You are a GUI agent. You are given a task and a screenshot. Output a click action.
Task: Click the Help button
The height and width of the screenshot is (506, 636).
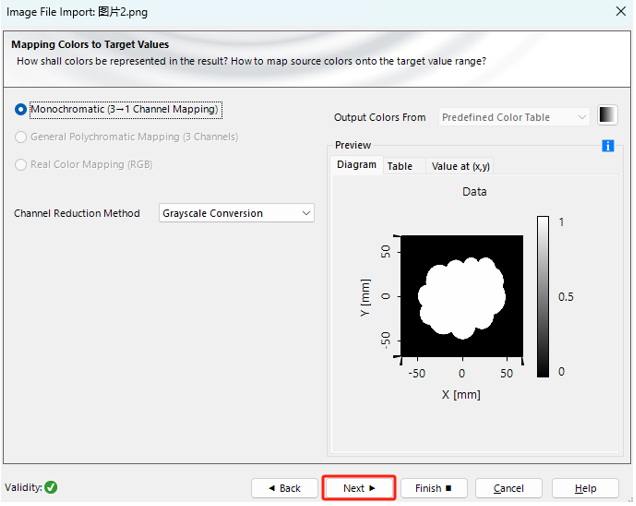click(x=585, y=488)
